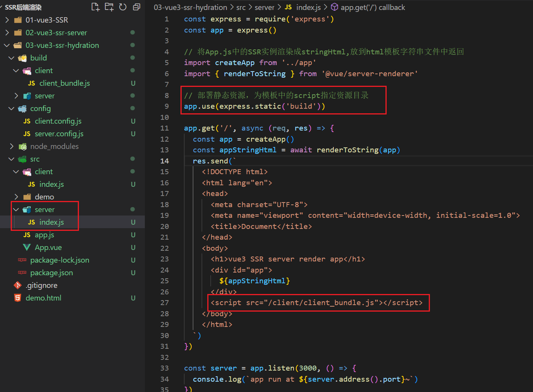The width and height of the screenshot is (533, 392).
Task: Click the npm icon beside package.json
Action: 22,273
